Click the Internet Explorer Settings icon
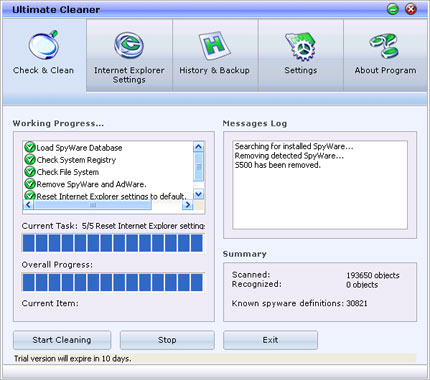430x380 pixels. tap(129, 45)
